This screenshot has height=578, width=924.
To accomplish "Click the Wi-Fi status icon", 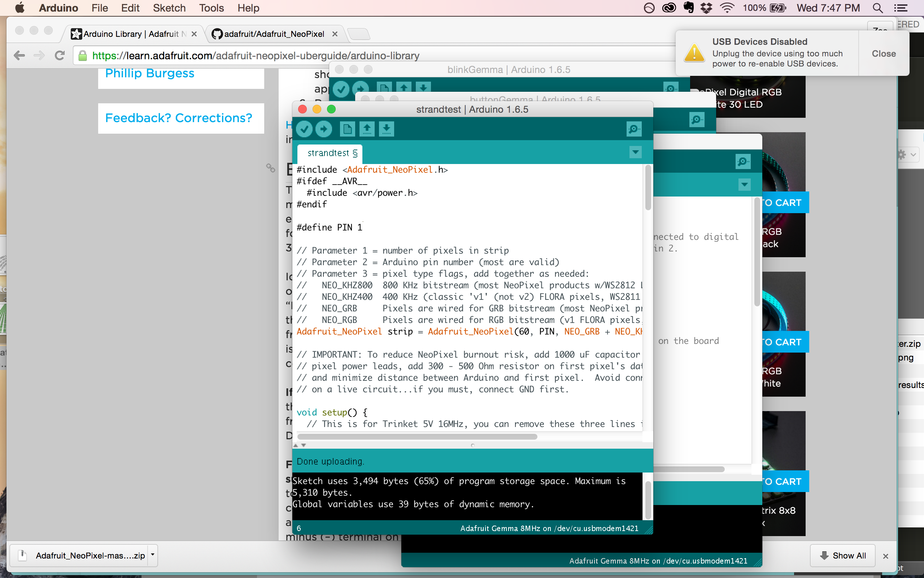I will (727, 8).
